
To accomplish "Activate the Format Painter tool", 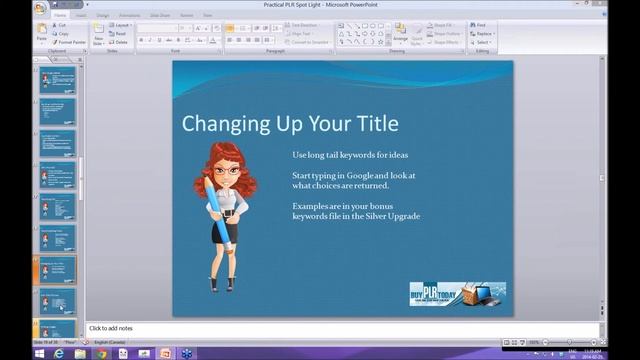I will (69, 42).
